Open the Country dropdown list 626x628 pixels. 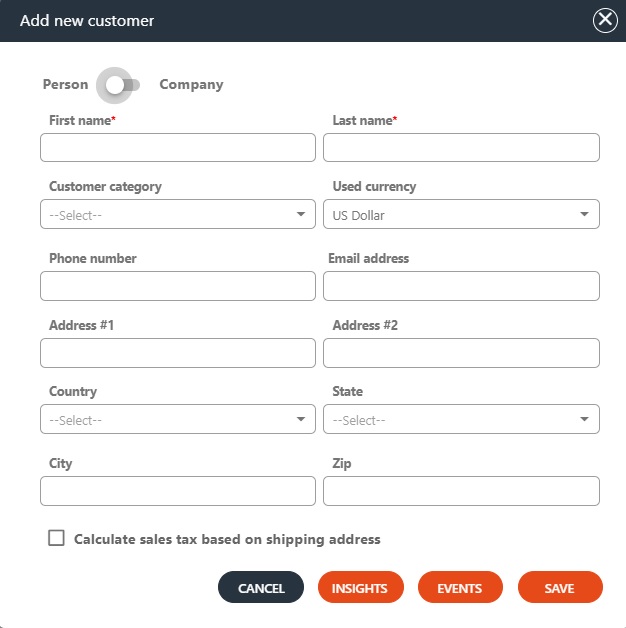(178, 419)
